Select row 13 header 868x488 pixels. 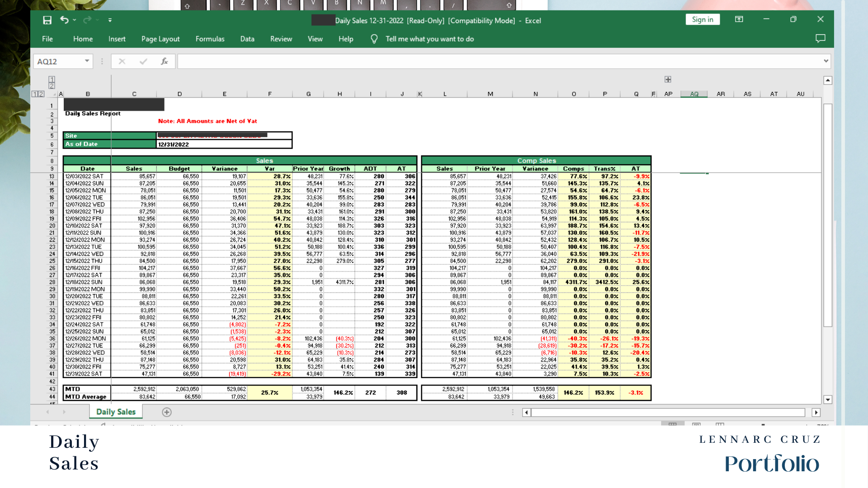click(x=52, y=176)
